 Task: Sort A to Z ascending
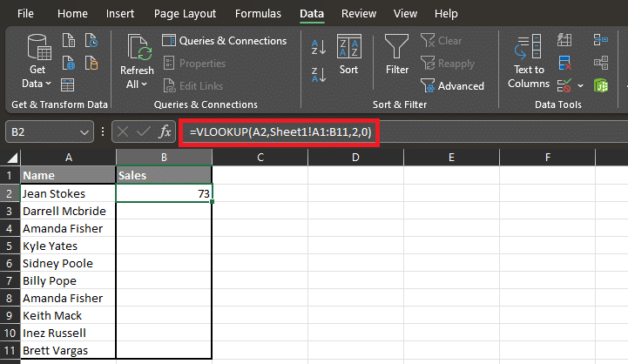pos(319,47)
